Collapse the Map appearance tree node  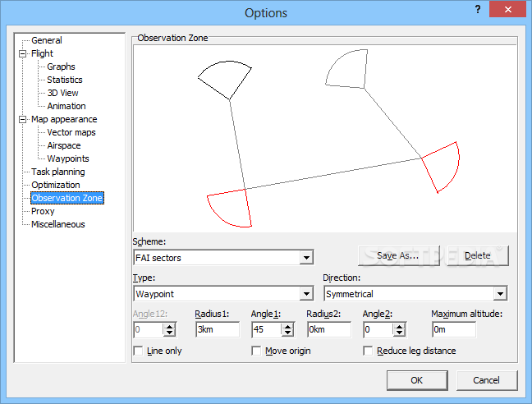[22, 119]
